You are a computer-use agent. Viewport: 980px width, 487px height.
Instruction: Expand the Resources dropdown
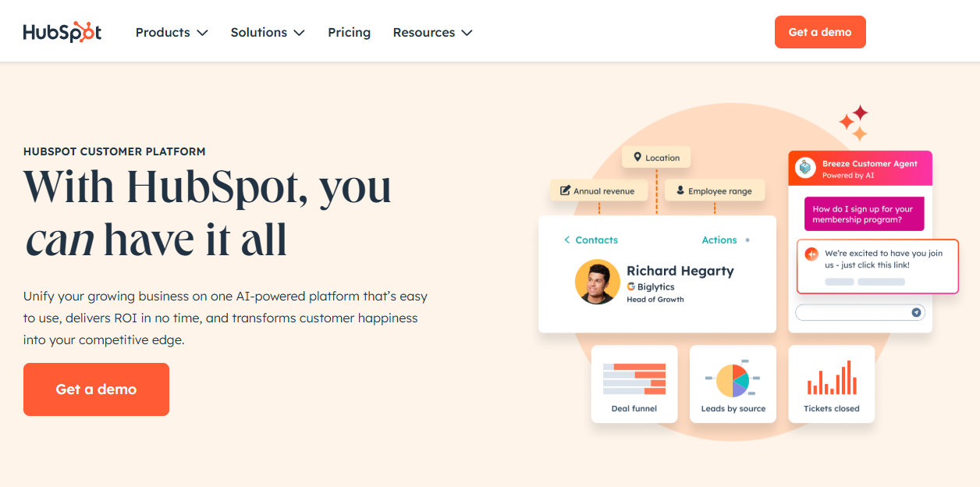[x=432, y=32]
